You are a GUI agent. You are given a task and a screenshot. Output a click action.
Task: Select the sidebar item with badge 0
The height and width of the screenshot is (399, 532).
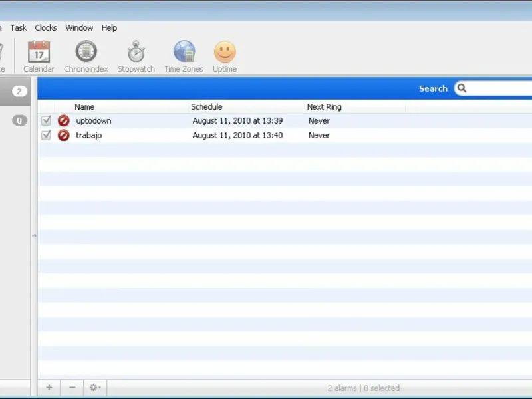point(15,120)
